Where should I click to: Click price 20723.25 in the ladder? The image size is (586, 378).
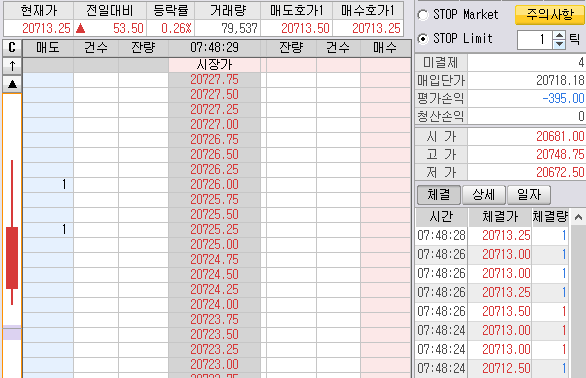pyautogui.click(x=214, y=349)
